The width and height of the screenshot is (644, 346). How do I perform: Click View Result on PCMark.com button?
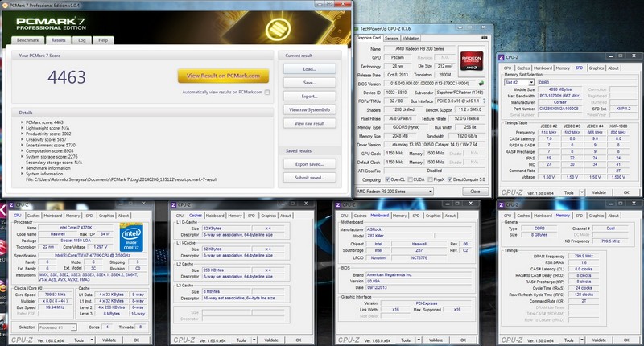click(x=224, y=76)
